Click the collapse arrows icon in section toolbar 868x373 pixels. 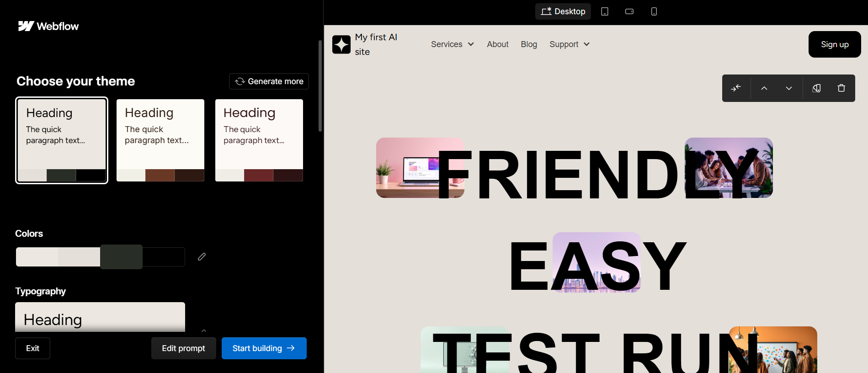(x=736, y=88)
